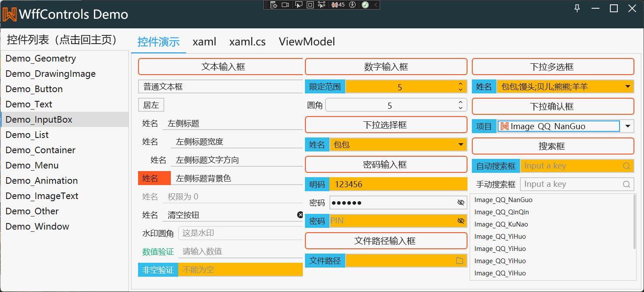Focus the 不能为空 required field
Screen dimensions: 644x292
pos(241,270)
